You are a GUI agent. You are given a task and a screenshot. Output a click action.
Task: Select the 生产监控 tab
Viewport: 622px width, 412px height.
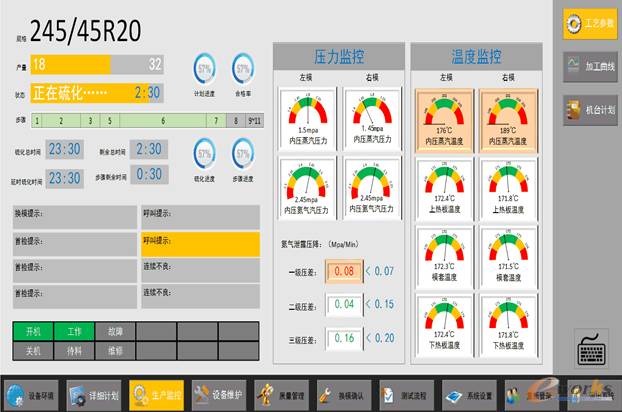[x=157, y=395]
